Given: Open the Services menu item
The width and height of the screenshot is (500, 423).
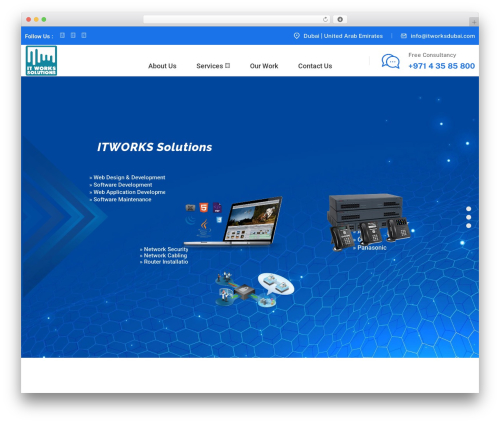Looking at the screenshot, I should tap(209, 66).
